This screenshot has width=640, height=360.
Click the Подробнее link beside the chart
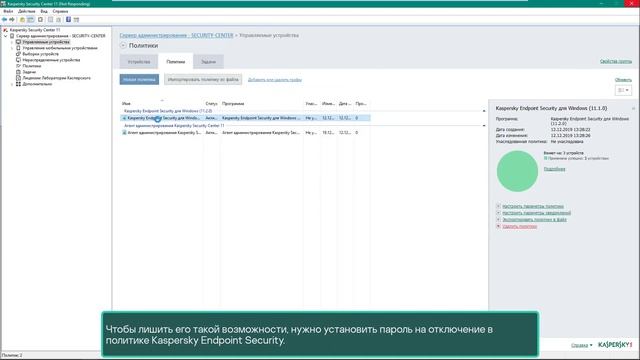click(x=554, y=169)
